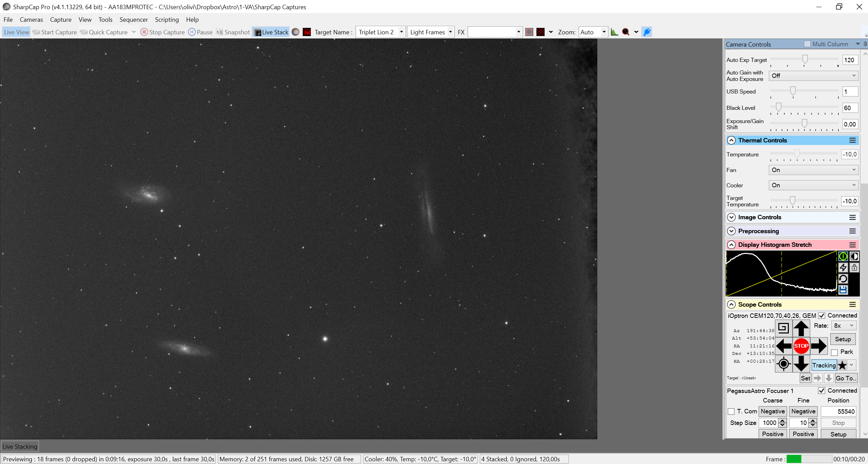
Task: Click the spiral search icon in Scope Controls
Action: click(x=783, y=328)
